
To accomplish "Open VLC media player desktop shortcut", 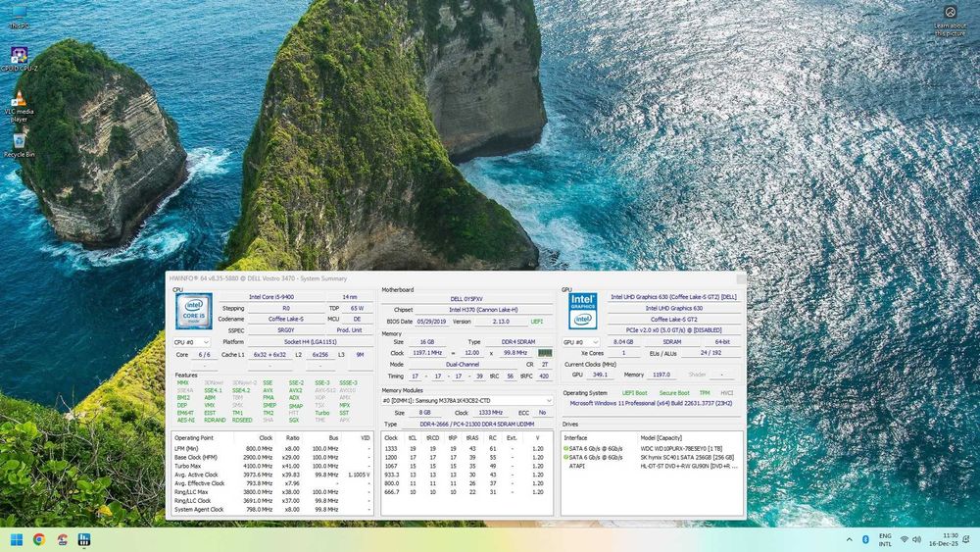I will click(x=19, y=106).
